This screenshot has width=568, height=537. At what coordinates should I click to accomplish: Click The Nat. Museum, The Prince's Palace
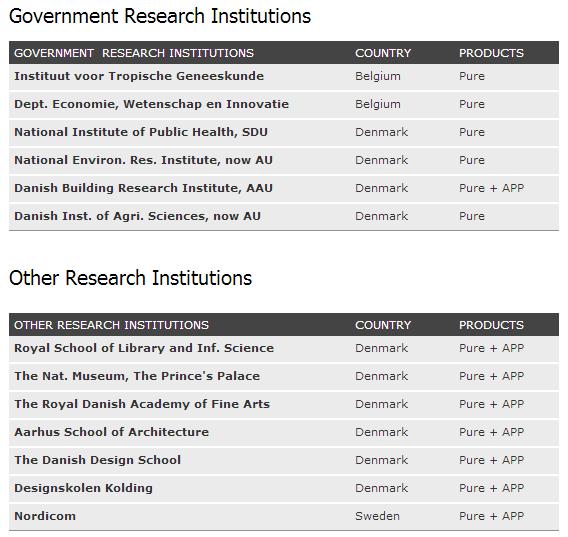tap(137, 376)
